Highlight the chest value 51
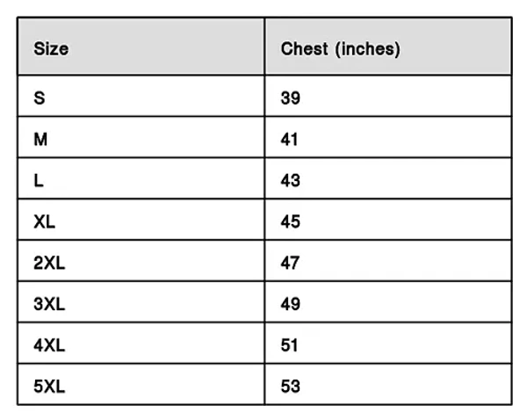This screenshot has height=420, width=527. point(291,345)
